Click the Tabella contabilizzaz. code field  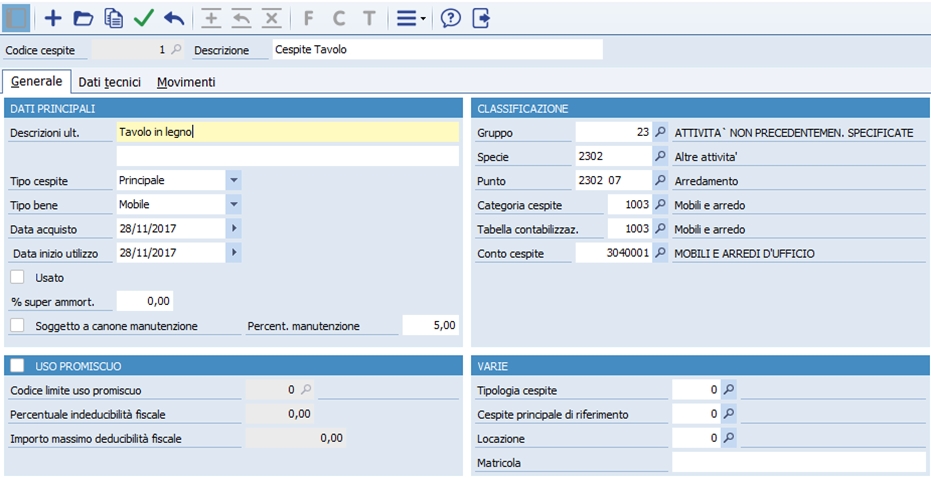coord(630,229)
